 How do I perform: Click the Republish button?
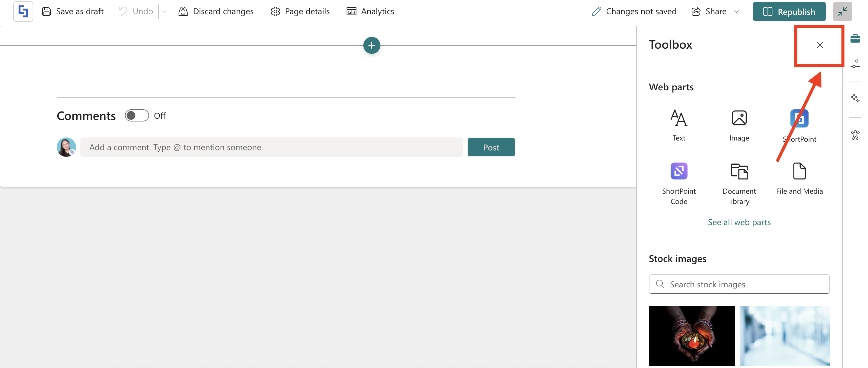(789, 11)
